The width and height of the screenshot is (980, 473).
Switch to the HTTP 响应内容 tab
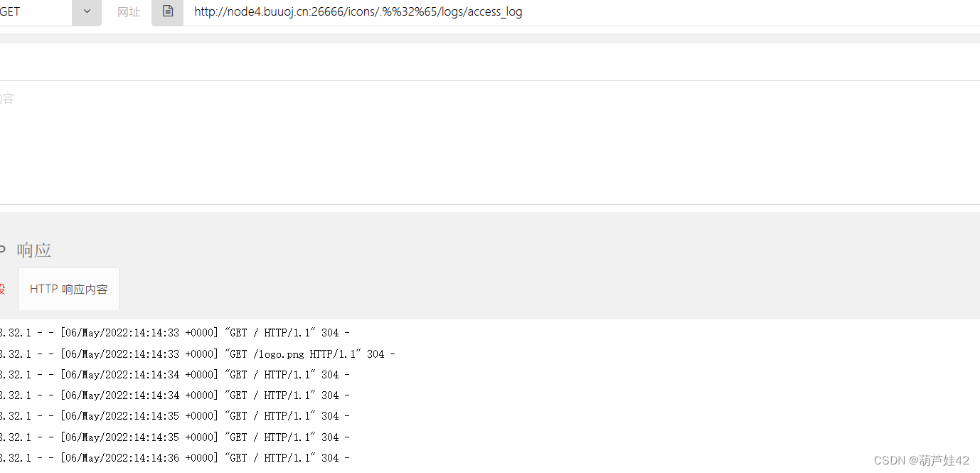click(68, 289)
